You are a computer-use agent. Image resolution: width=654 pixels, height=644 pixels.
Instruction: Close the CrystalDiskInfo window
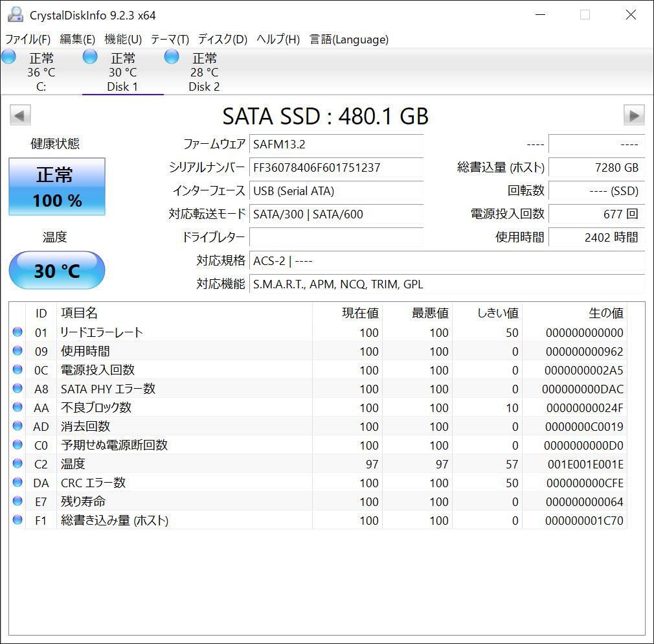point(631,15)
